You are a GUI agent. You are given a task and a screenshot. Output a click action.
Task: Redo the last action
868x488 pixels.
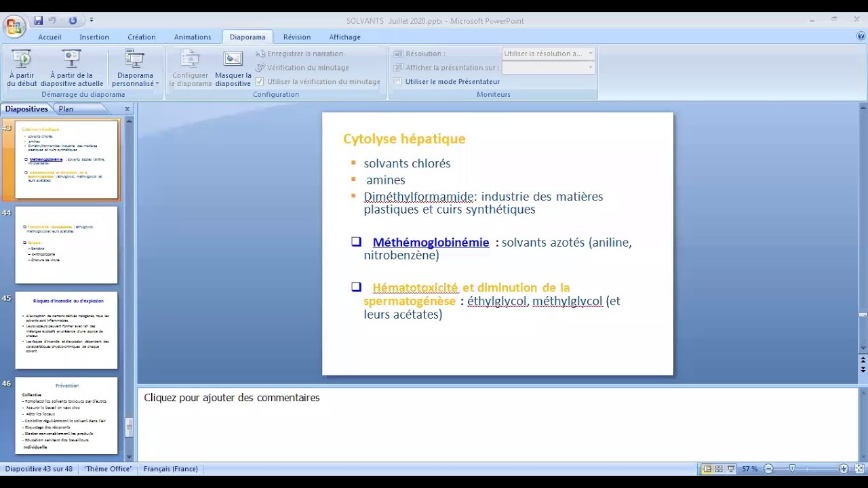[x=73, y=20]
